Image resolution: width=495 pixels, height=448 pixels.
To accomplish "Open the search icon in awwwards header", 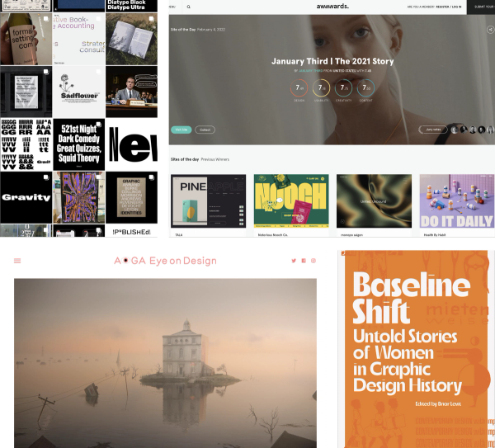I will (x=188, y=7).
